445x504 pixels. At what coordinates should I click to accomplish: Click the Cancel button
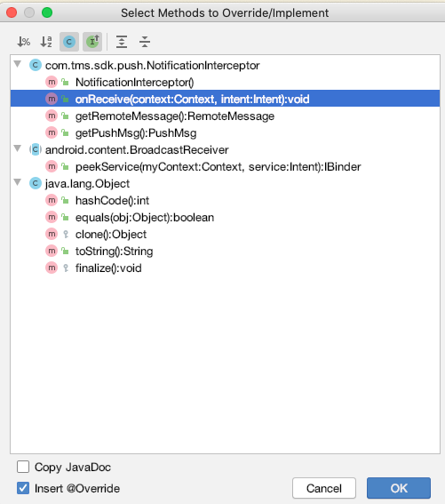324,488
